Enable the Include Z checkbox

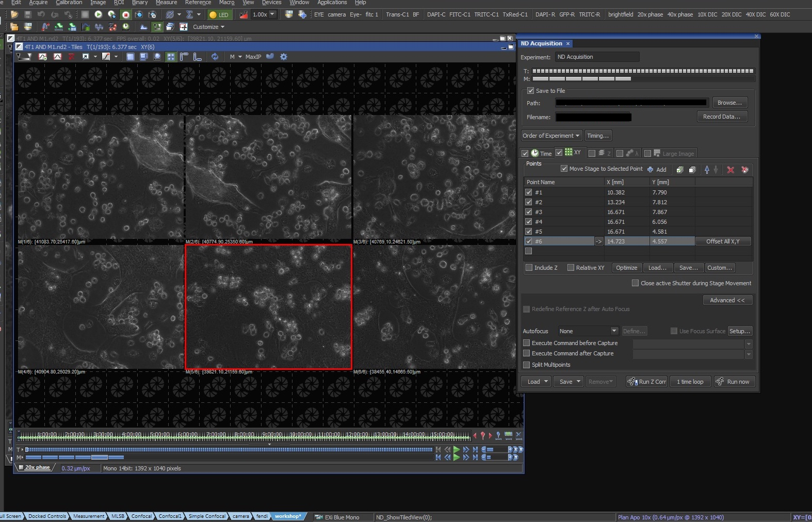click(529, 268)
